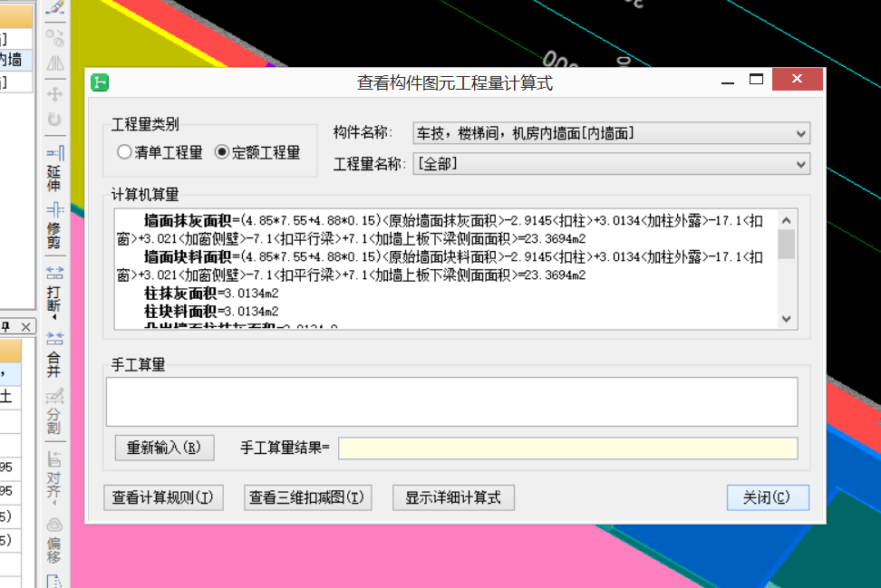
Task: Select the 偏移 (offset) tool
Action: pyautogui.click(x=54, y=540)
